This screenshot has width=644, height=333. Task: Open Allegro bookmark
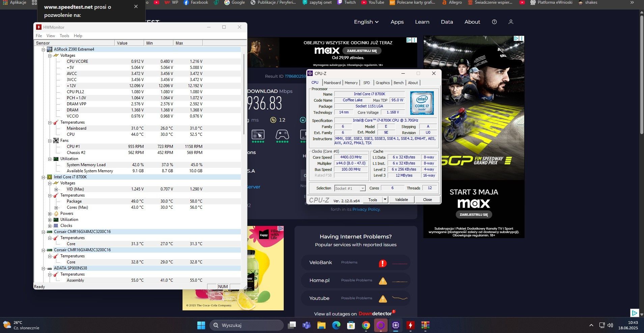(x=452, y=2)
